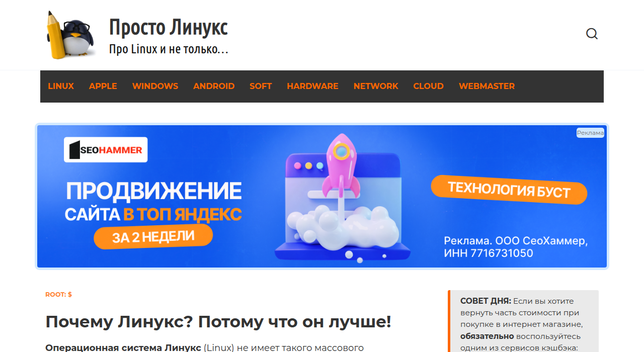The height and width of the screenshot is (352, 644).
Task: Click the tagline Про Linux и не только…
Action: pos(169,49)
